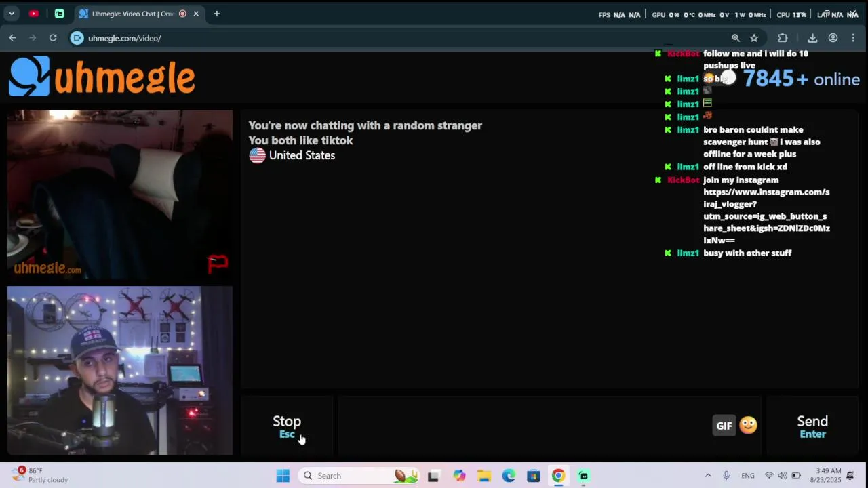Open the browser extensions menu
Viewport: 868px width, 488px height.
coord(783,38)
